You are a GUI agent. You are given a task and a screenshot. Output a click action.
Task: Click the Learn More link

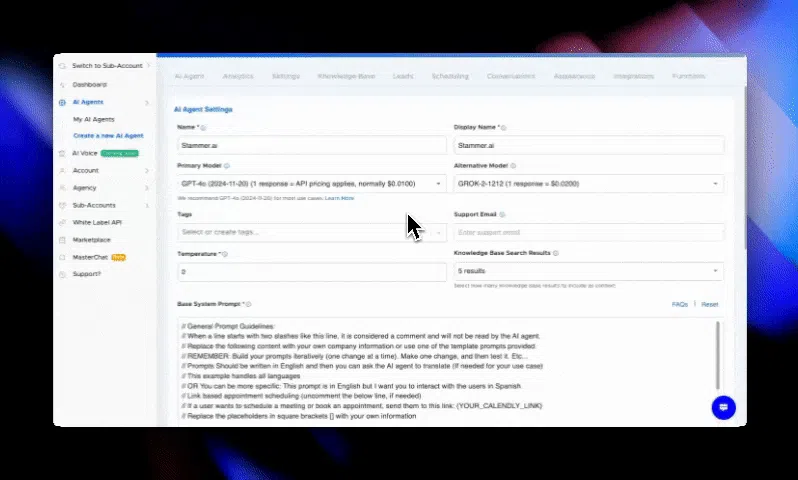pos(339,198)
